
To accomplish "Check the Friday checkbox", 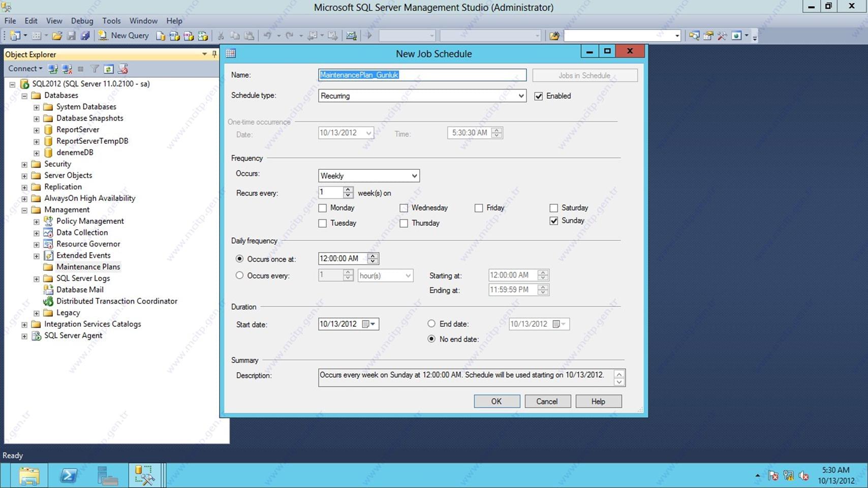I will tap(478, 208).
